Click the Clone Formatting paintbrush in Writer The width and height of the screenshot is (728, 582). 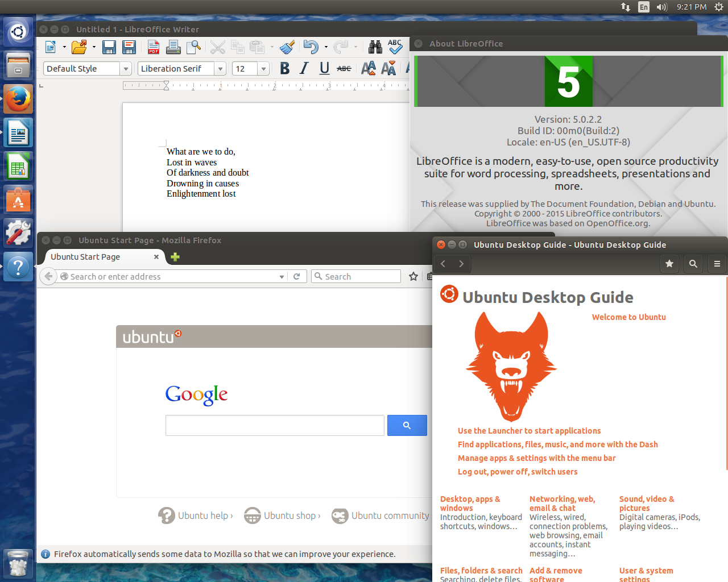pyautogui.click(x=287, y=47)
